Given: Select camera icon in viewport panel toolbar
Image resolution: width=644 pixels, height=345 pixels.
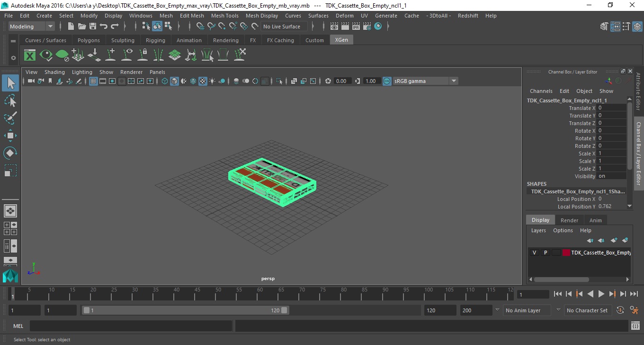Looking at the screenshot, I should pyautogui.click(x=31, y=81).
